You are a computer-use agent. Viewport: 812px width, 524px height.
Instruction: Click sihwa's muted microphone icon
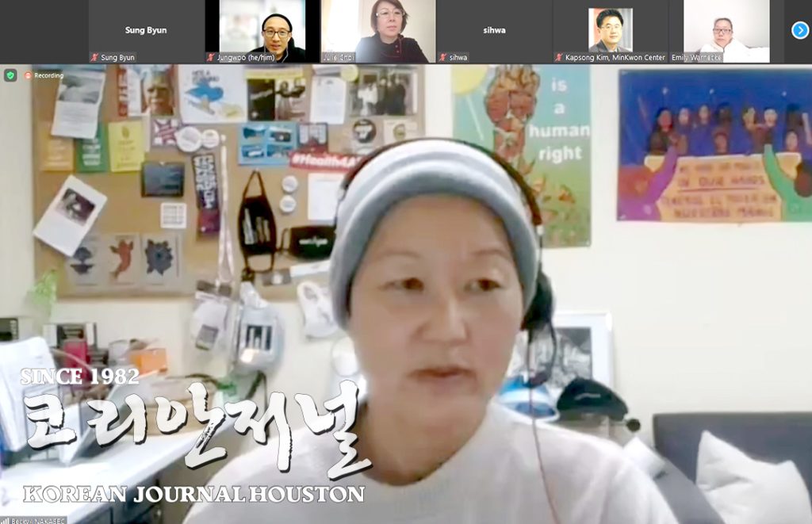tap(442, 58)
